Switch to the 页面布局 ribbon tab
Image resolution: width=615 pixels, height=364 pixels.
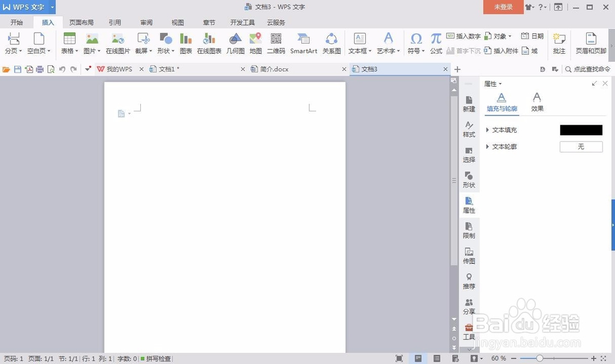[x=81, y=22]
